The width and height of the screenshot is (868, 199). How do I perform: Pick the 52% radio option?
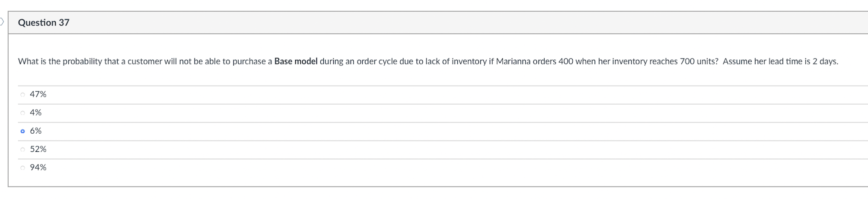tap(22, 149)
